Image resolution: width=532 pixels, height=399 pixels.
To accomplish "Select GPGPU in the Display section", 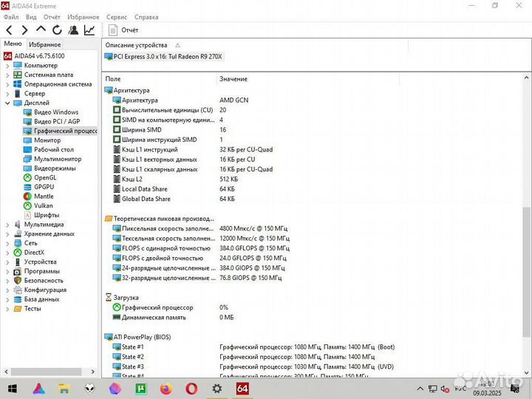I will click(x=44, y=187).
